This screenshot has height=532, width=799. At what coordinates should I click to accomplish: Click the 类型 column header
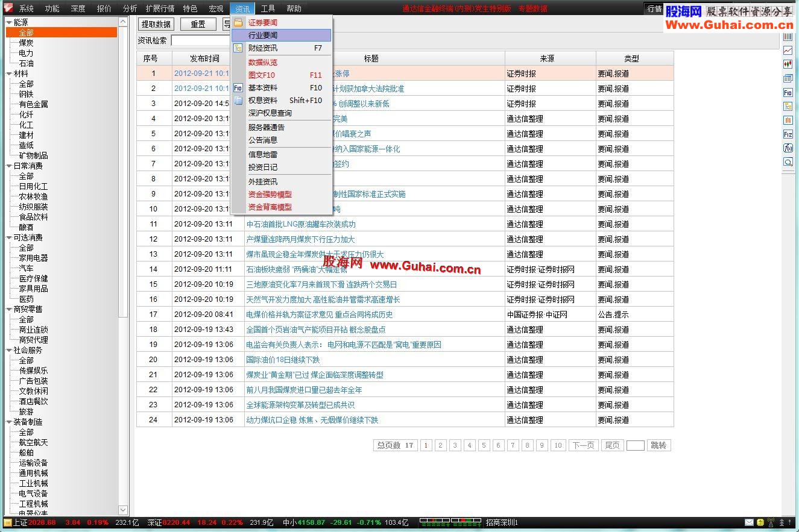click(634, 58)
